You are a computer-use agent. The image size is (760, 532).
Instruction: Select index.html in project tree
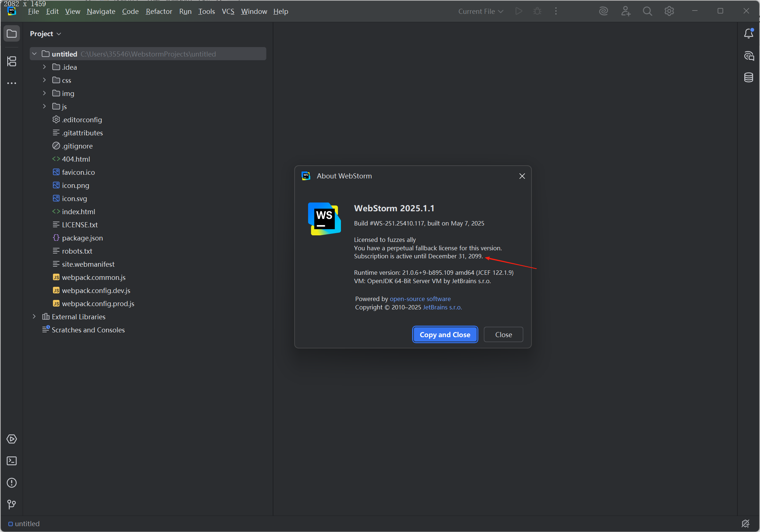tap(74, 212)
